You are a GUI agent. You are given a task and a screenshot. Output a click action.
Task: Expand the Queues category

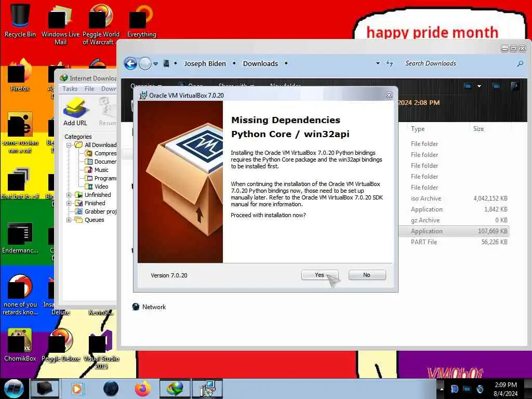click(69, 220)
